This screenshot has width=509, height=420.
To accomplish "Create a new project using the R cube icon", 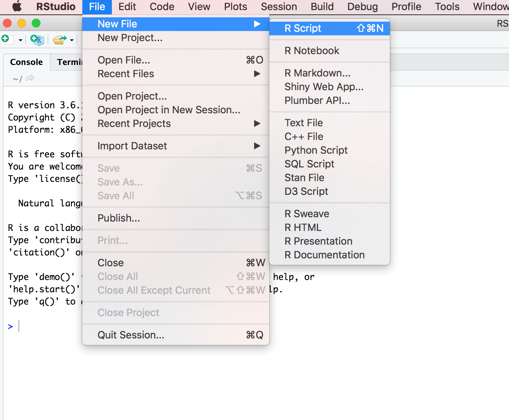I will [x=36, y=40].
